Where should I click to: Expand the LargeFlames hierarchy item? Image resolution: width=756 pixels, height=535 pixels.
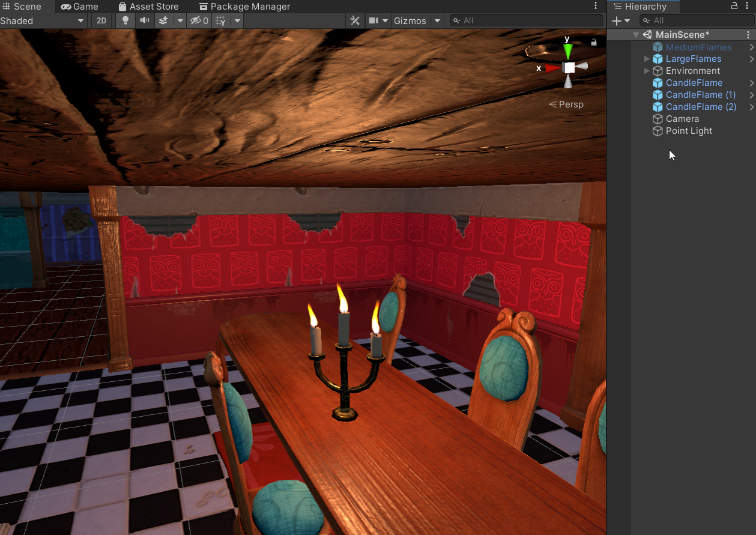(647, 59)
